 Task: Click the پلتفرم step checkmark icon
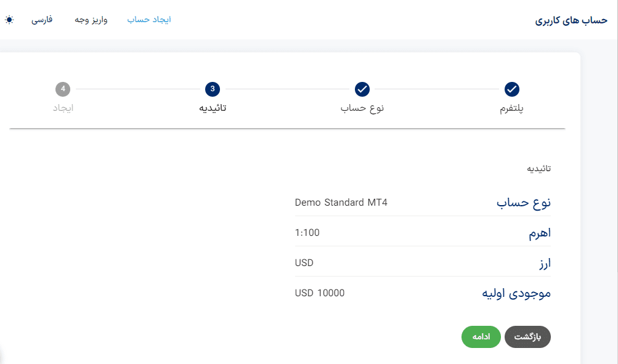[x=511, y=89]
